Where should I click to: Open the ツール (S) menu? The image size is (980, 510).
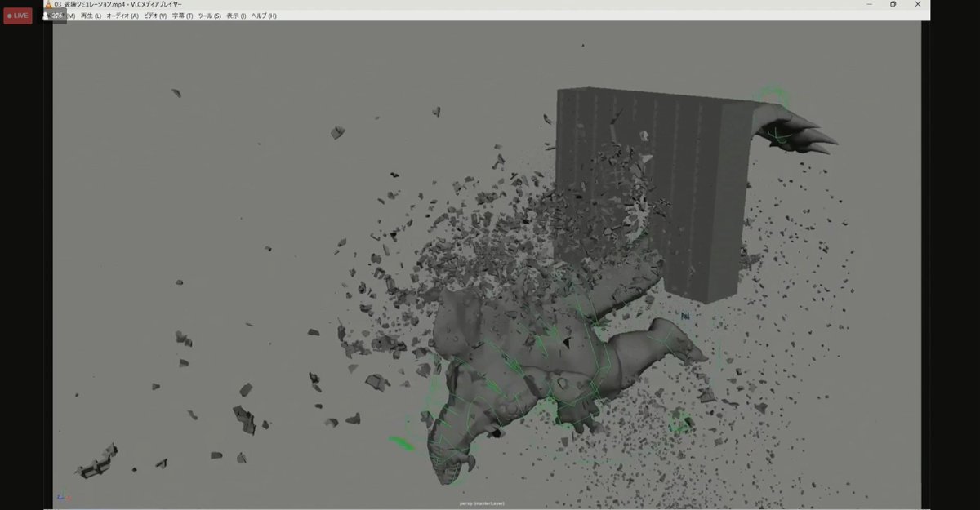coord(210,16)
